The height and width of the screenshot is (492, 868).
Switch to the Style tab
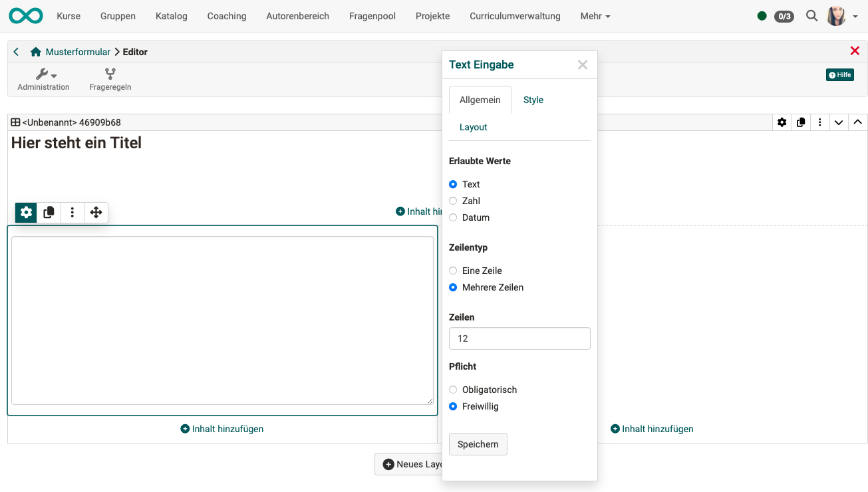click(533, 100)
